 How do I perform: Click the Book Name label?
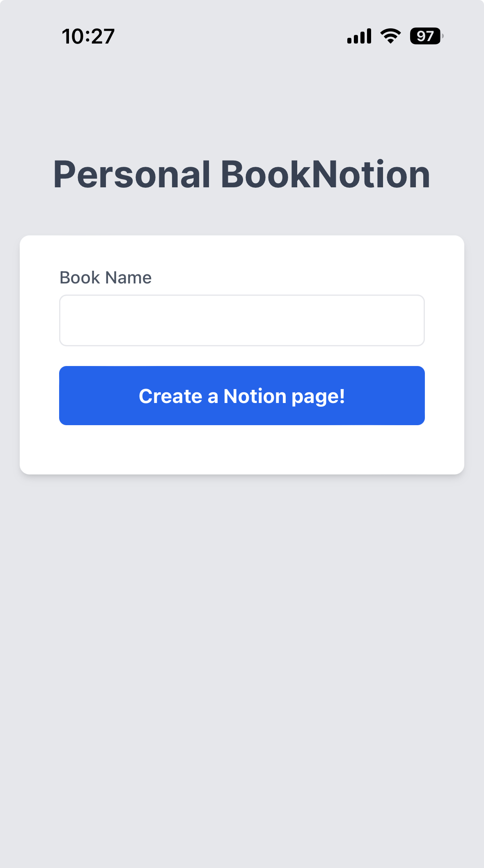coord(106,278)
